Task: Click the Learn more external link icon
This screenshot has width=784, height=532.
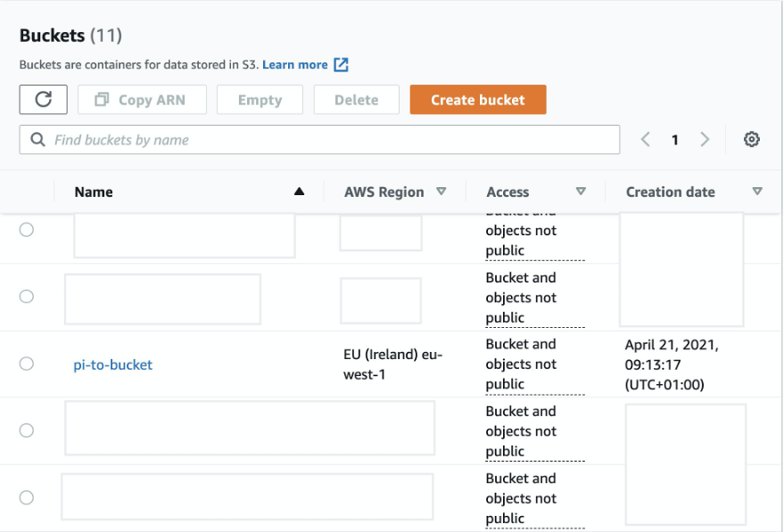Action: [x=341, y=65]
